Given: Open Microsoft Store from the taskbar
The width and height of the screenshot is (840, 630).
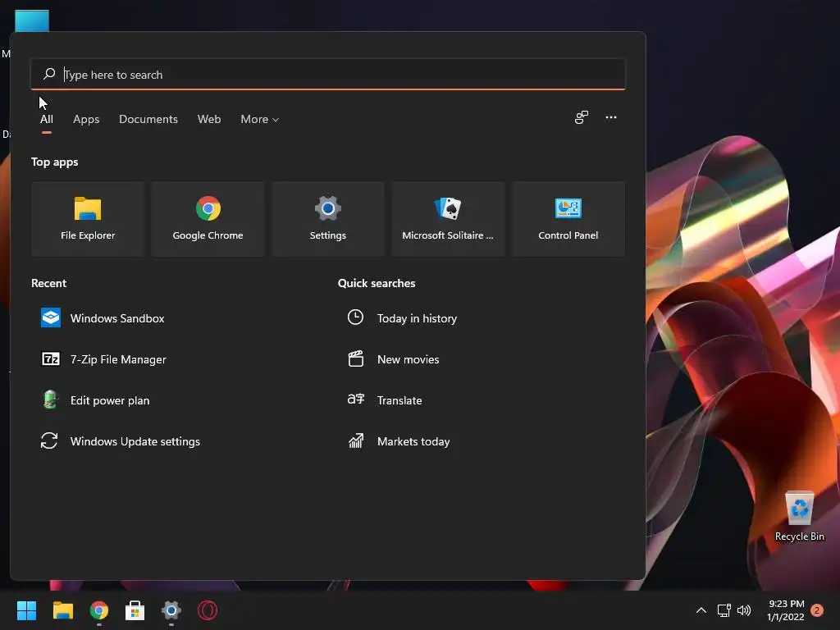Looking at the screenshot, I should pos(135,610).
